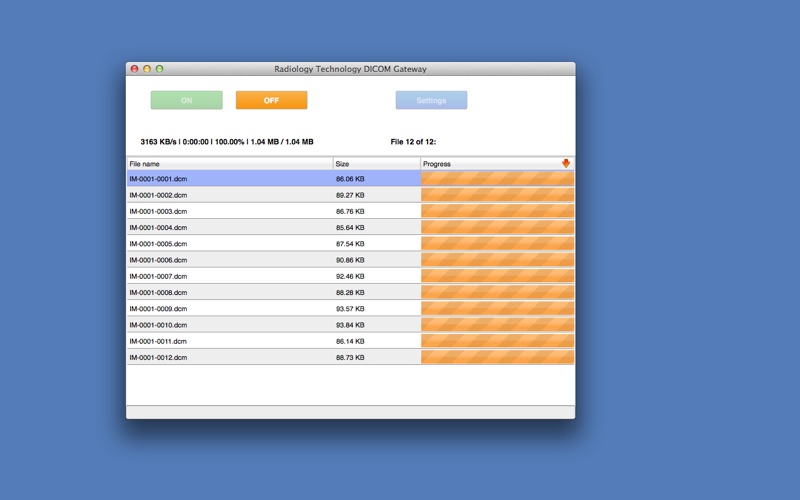
Task: Select row IM-0001-0012.dcm
Action: click(351, 358)
